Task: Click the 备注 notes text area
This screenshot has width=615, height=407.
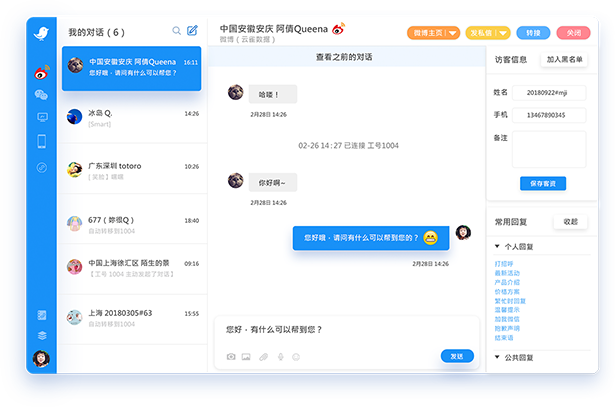Action: pyautogui.click(x=549, y=149)
